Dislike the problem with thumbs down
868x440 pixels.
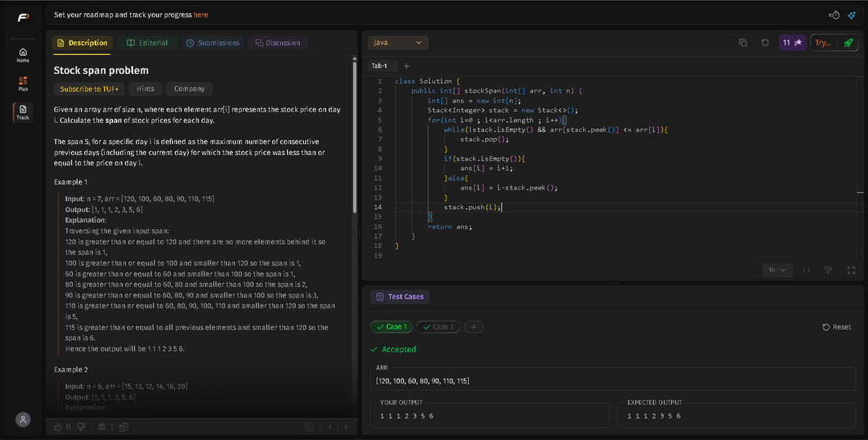coord(81,427)
